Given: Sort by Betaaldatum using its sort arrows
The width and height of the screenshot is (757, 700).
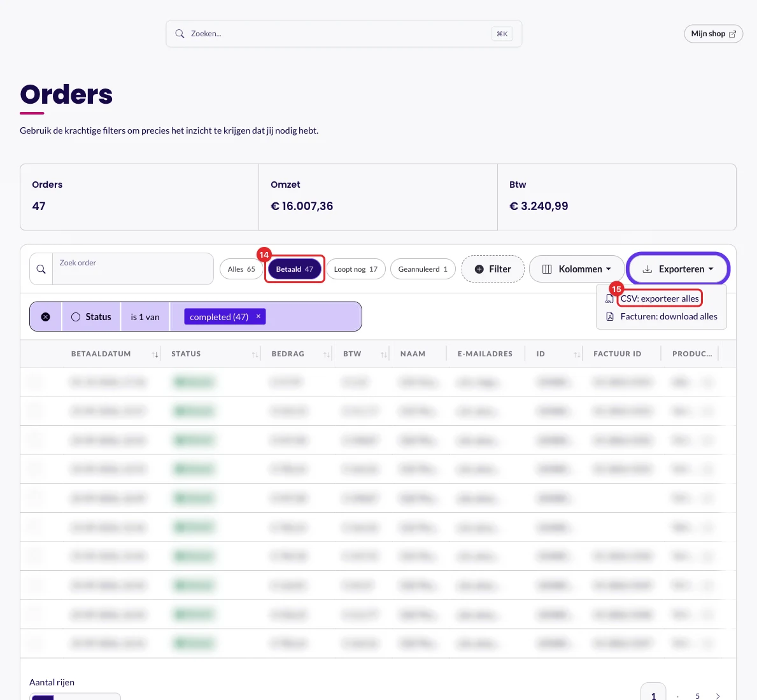Looking at the screenshot, I should [155, 354].
